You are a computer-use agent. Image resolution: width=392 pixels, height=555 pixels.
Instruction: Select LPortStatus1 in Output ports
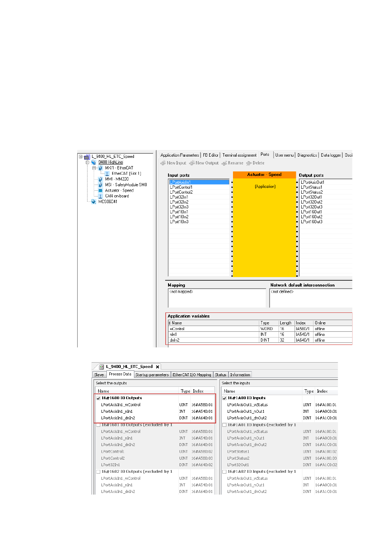click(326, 187)
